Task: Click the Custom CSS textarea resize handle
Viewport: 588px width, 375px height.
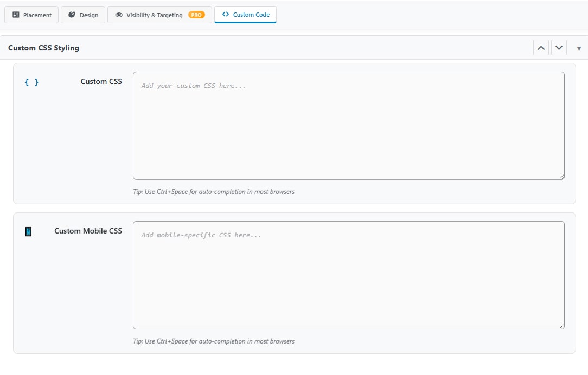Action: pos(561,177)
